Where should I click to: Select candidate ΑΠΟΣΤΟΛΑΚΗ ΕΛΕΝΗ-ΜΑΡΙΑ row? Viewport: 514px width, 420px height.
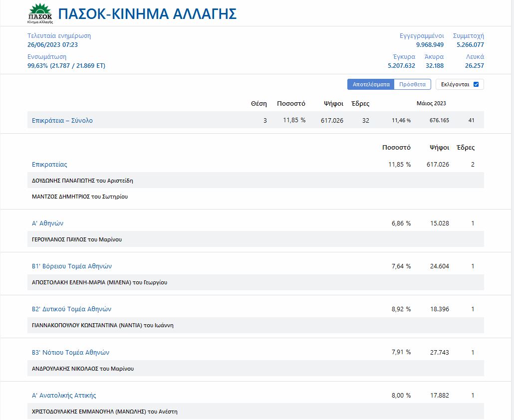click(x=99, y=282)
